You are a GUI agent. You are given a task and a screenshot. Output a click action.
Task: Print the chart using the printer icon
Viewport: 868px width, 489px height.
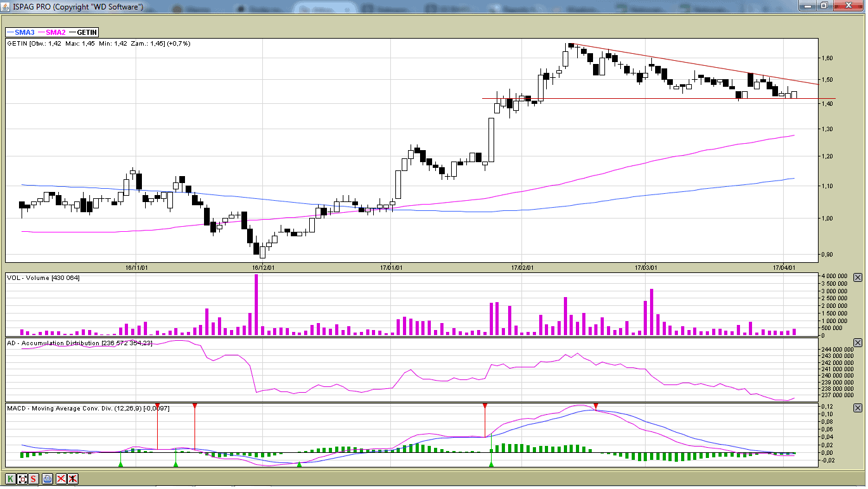click(x=48, y=479)
